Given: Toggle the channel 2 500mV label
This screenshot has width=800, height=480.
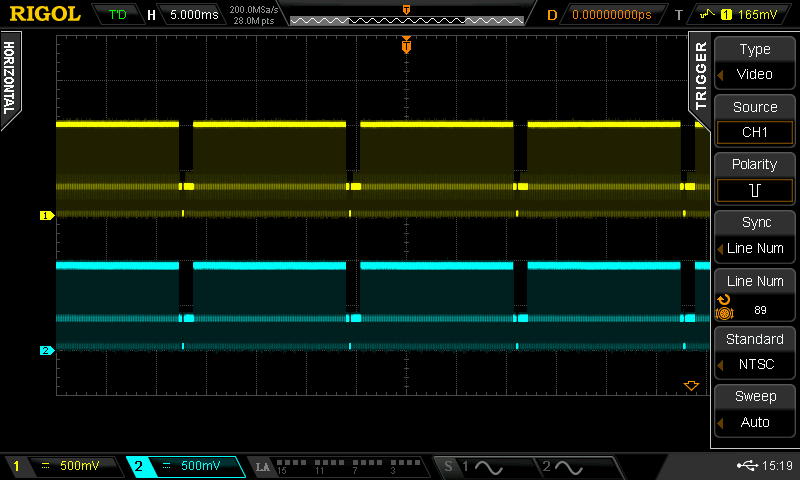Looking at the screenshot, I should click(186, 466).
